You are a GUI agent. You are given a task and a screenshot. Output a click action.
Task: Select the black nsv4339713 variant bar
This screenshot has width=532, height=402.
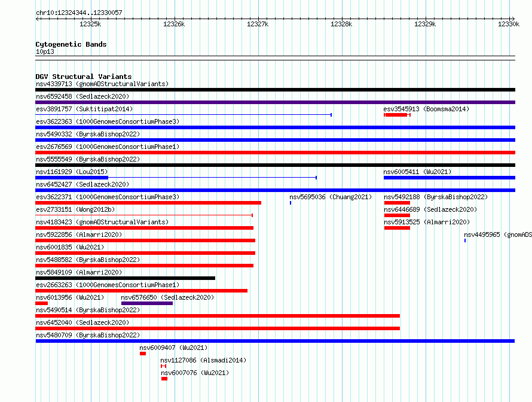[x=275, y=90]
